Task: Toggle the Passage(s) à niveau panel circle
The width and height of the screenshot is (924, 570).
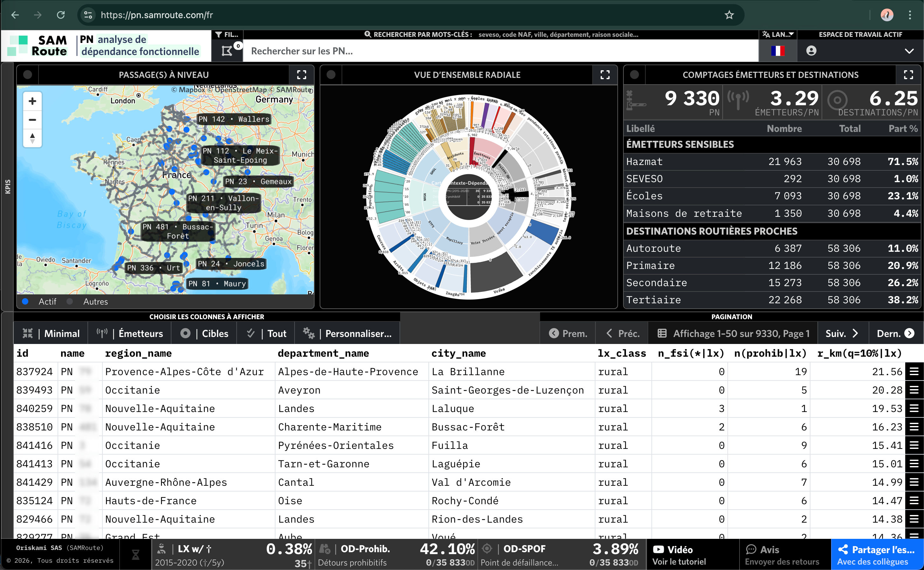Action: [x=28, y=75]
